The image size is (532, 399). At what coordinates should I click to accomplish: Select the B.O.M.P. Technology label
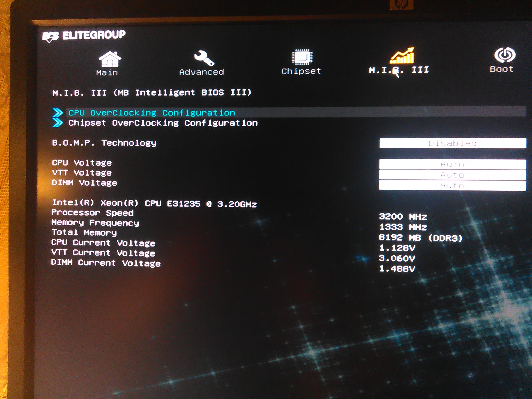tap(104, 143)
